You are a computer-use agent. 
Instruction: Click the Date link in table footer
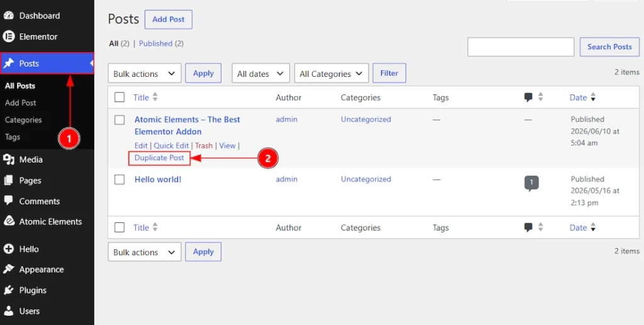579,227
